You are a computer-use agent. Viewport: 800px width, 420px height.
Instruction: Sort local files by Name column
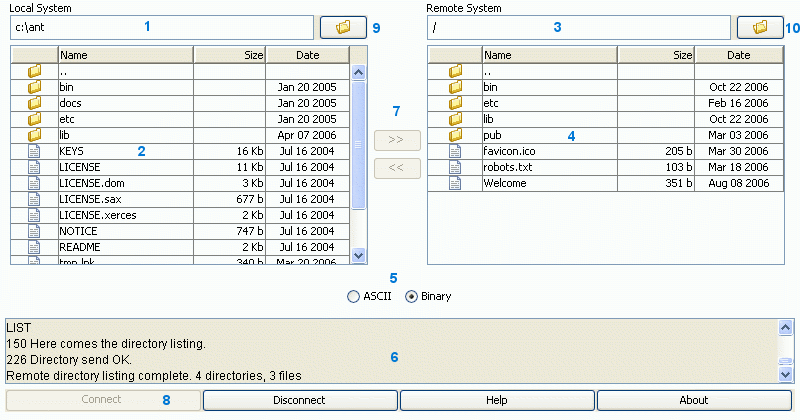125,55
